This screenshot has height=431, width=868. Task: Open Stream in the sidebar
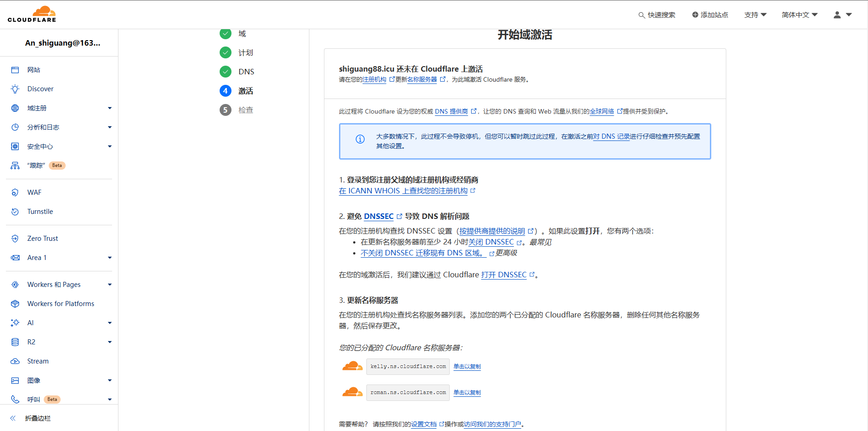[38, 361]
